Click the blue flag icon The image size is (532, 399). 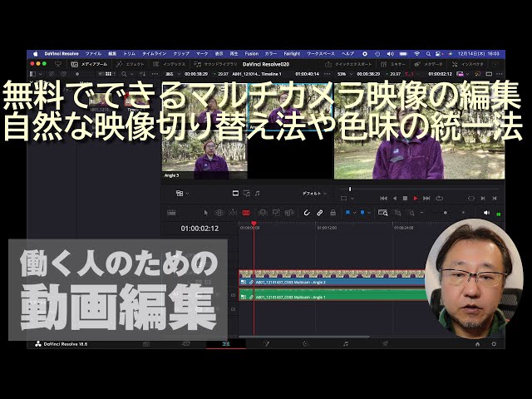pos(348,213)
